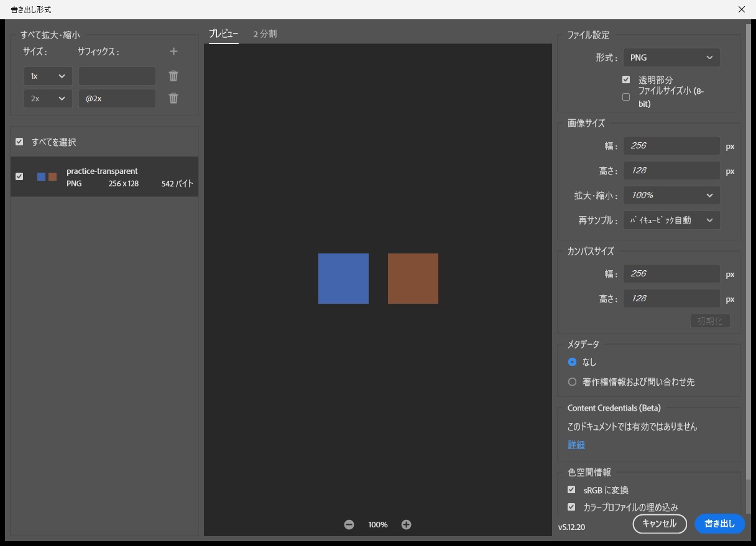Enable ファイルサイズ小 (8-bit) checkbox
This screenshot has width=756, height=546.
[626, 97]
